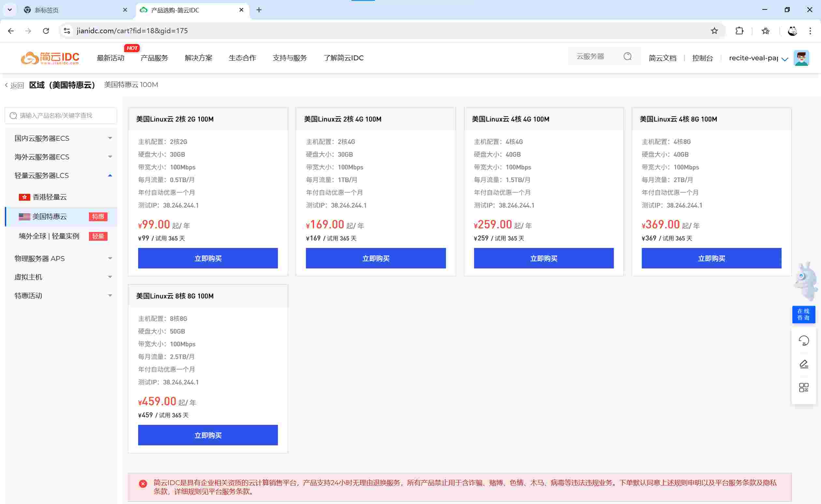Open 产品服务 menu
Viewport: 821px width, 504px height.
click(154, 58)
